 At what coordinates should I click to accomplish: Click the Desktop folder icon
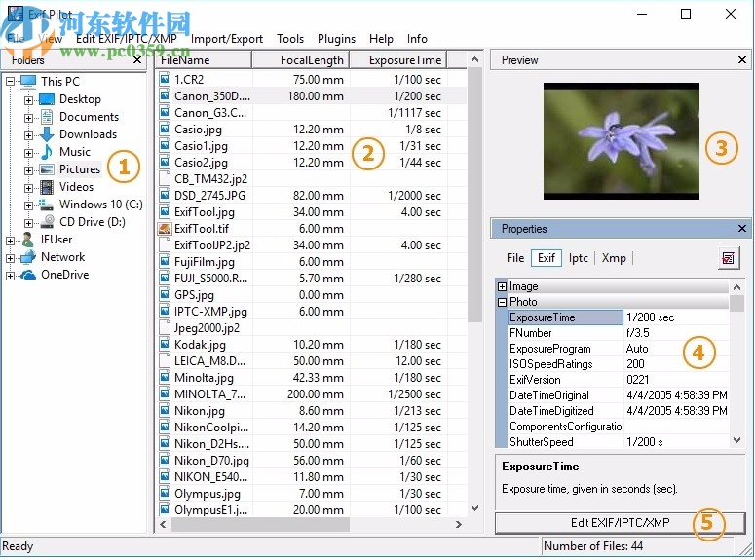click(47, 99)
